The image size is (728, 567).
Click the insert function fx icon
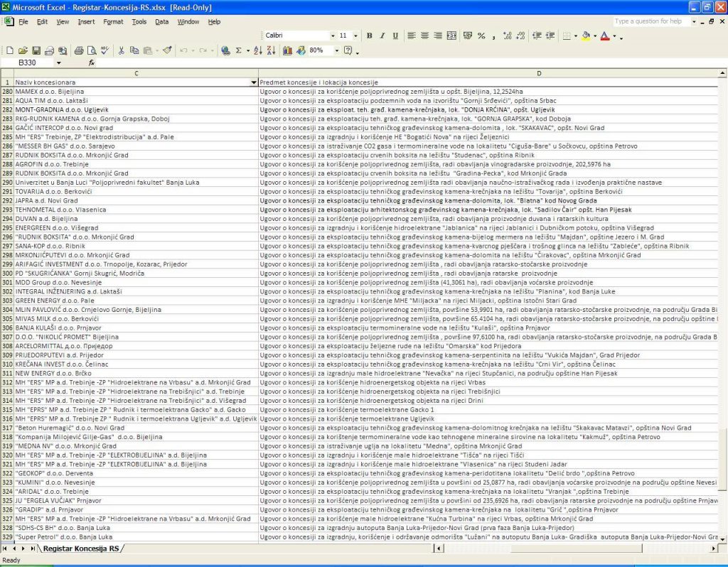point(92,63)
